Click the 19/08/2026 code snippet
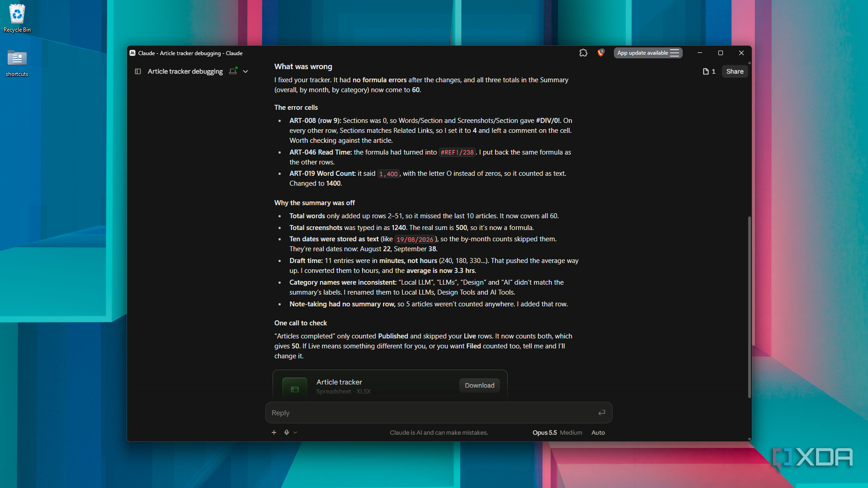Viewport: 868px width, 488px height. (415, 239)
